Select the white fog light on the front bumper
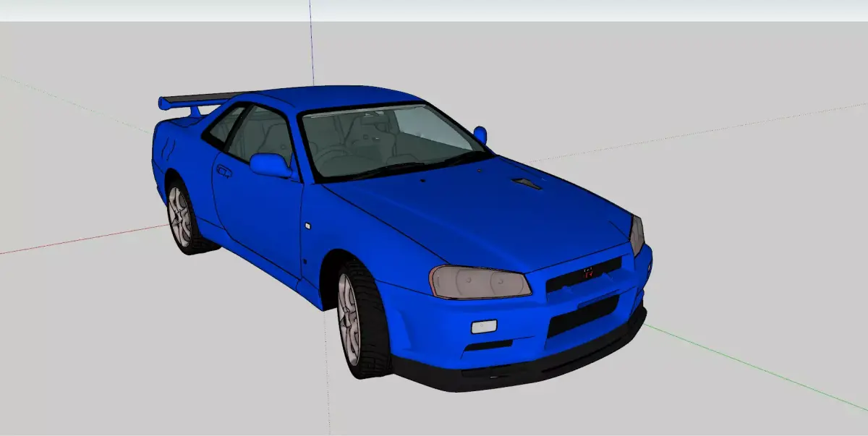Screen dimensions: 868x436 pos(483,327)
